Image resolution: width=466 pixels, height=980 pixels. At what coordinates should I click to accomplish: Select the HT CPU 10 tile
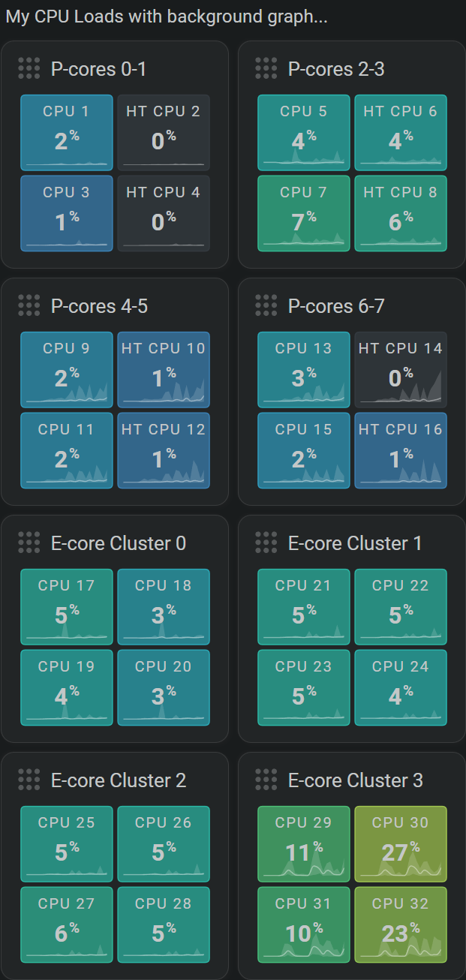tap(164, 369)
